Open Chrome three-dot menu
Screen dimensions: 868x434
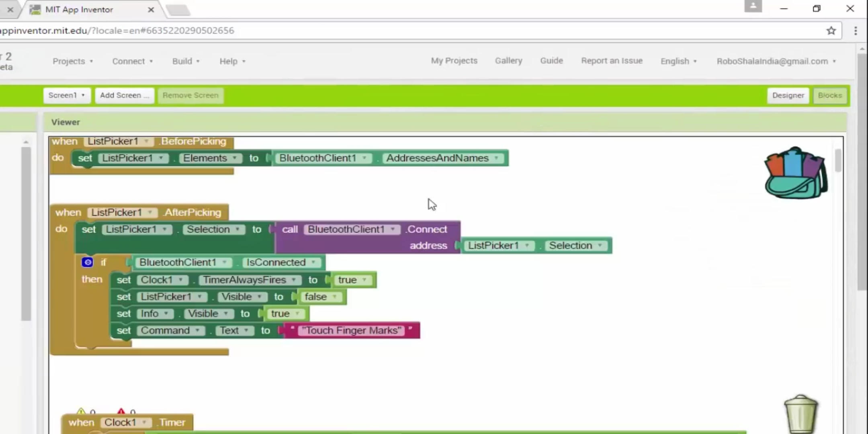click(x=856, y=31)
